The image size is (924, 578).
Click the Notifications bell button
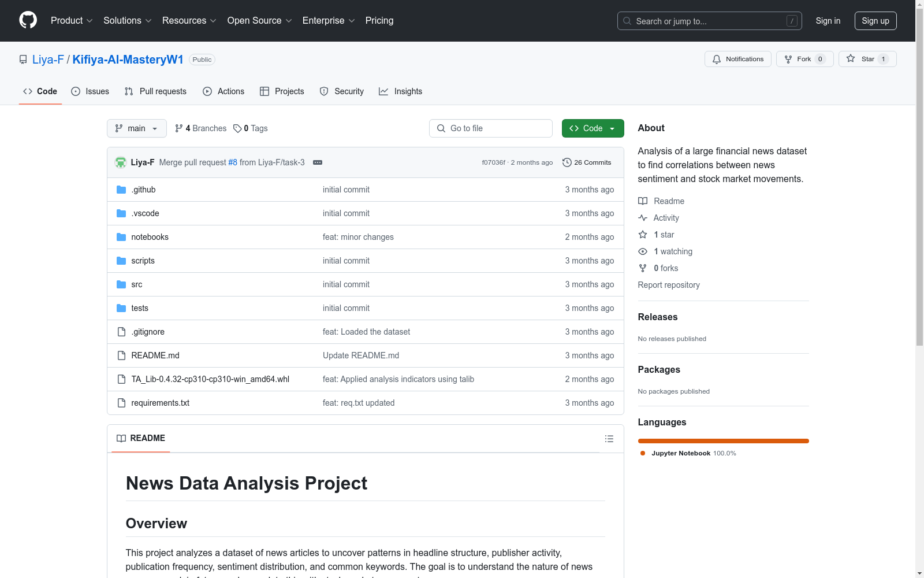[737, 59]
